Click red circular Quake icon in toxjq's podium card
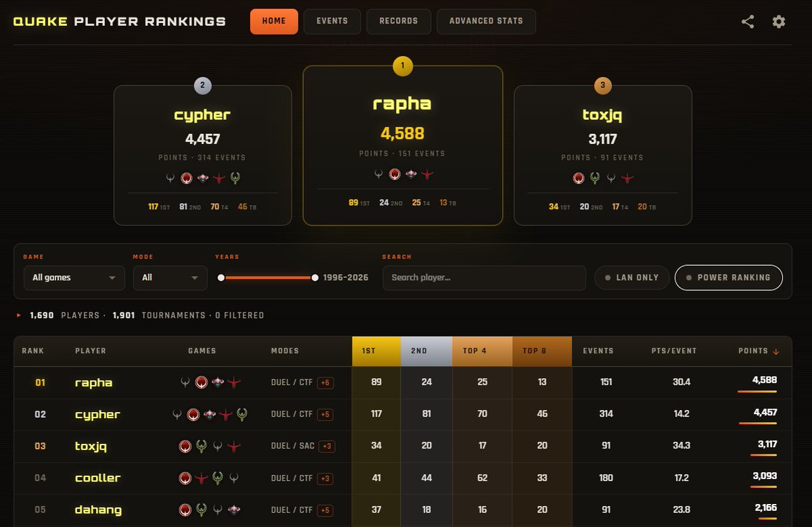812x527 pixels. pyautogui.click(x=579, y=179)
